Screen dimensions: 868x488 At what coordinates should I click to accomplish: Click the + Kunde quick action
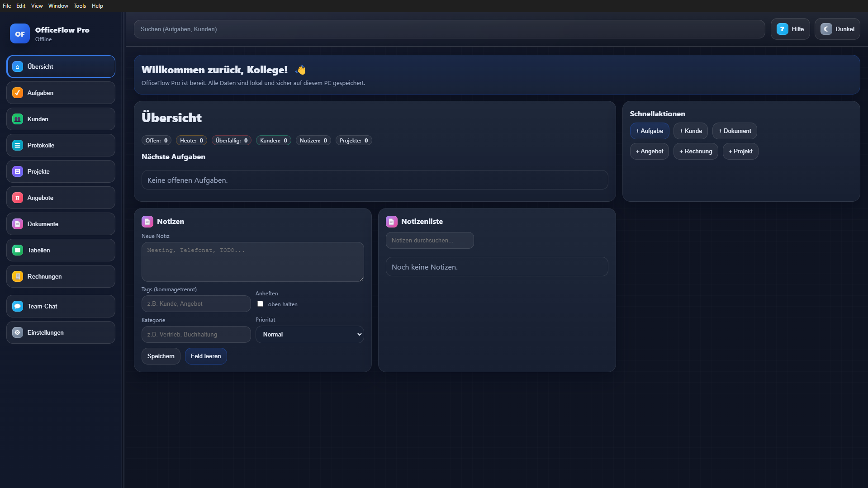(690, 131)
